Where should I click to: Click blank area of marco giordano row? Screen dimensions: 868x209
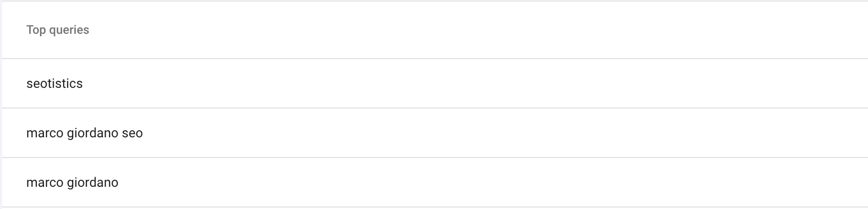495,182
